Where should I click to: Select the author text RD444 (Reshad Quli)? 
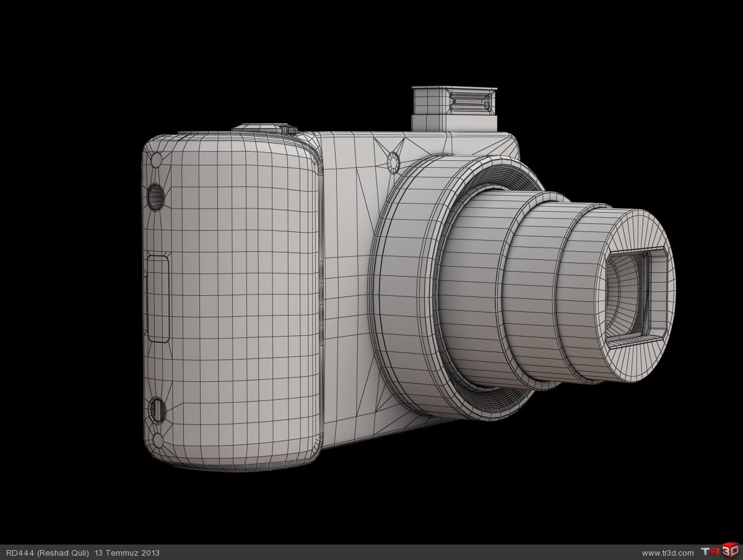click(x=48, y=553)
